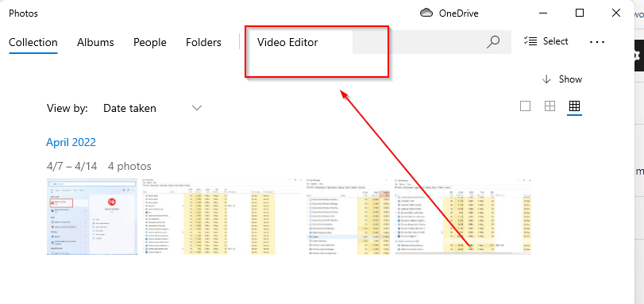Open the Video Editor tab
The image size is (644, 304).
click(x=287, y=42)
